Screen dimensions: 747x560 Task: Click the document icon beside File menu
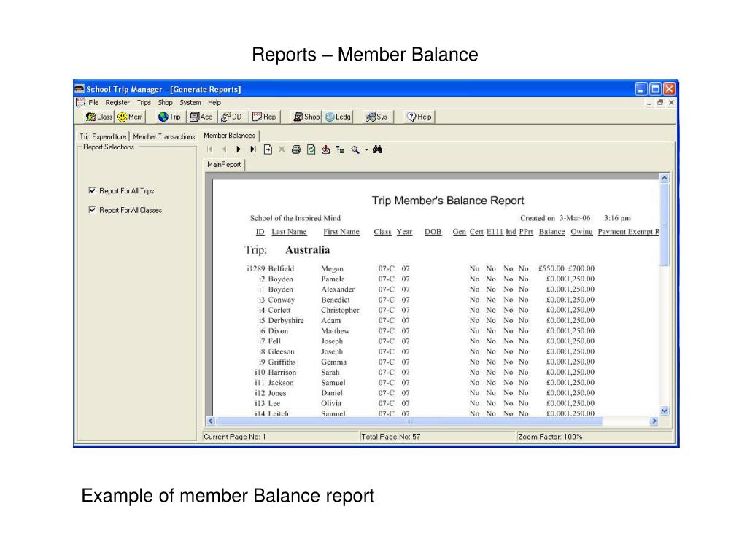tap(80, 102)
